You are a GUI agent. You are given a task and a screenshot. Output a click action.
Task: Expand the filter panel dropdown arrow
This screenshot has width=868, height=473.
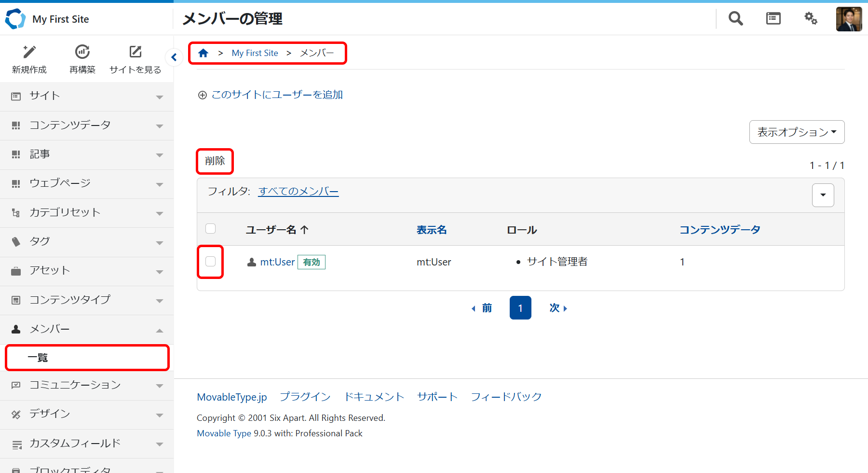[x=823, y=195]
